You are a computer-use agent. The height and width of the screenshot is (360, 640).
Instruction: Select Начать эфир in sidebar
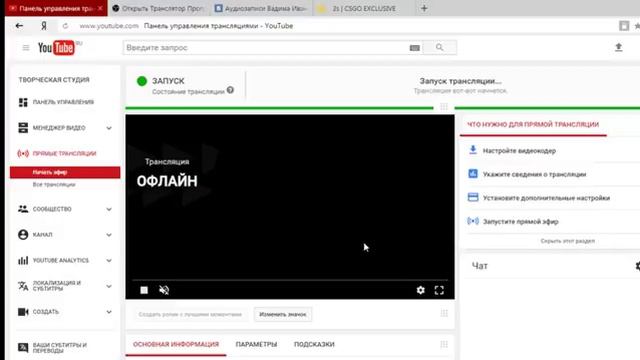coord(65,172)
